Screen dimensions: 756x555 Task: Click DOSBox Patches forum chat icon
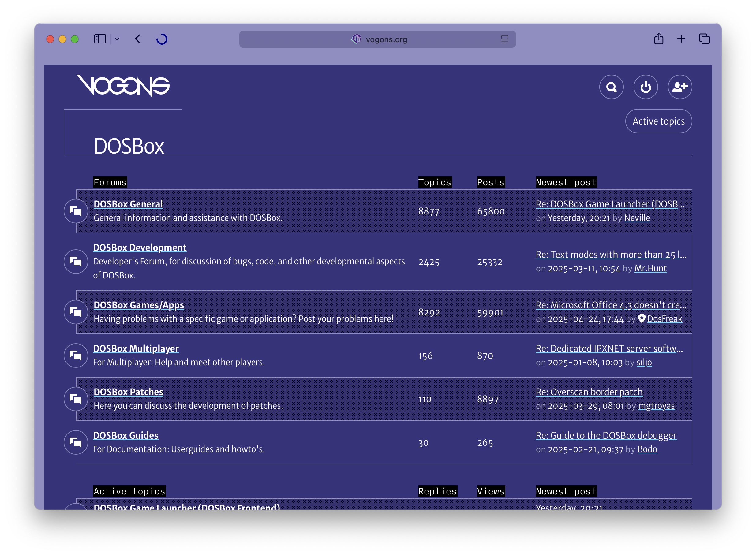pos(76,399)
